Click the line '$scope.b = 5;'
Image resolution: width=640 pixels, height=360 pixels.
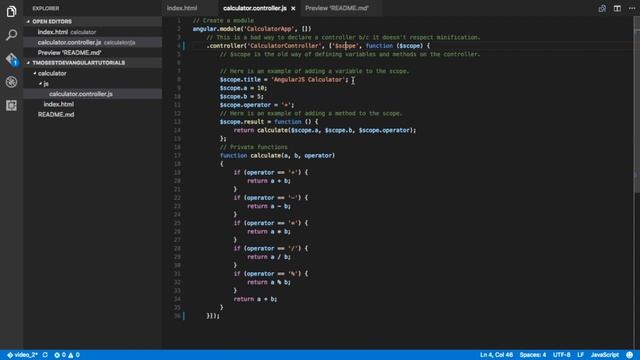point(242,97)
